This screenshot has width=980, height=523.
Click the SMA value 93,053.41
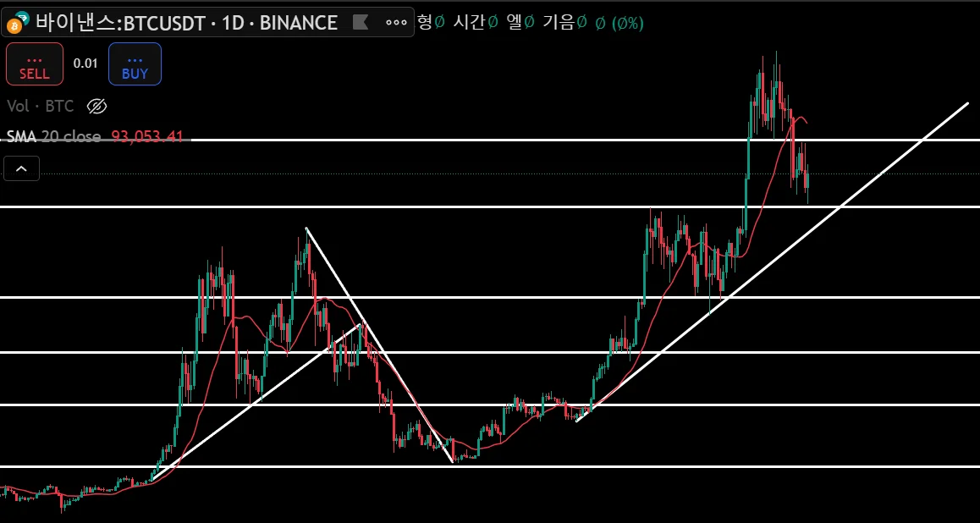pyautogui.click(x=147, y=136)
